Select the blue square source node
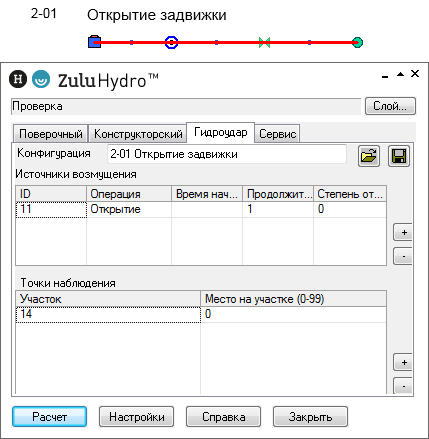Image resolution: width=429 pixels, height=439 pixels. tap(94, 42)
